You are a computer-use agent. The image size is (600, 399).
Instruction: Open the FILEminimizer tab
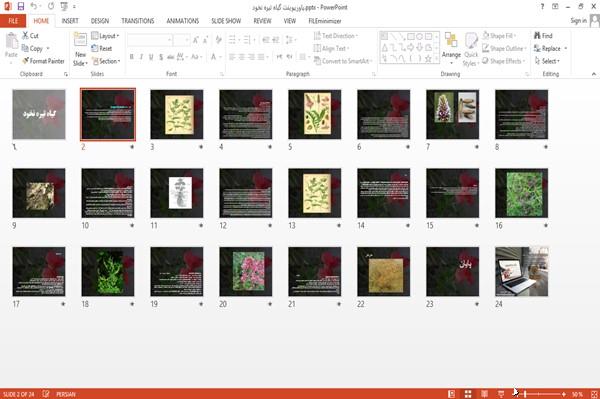[x=325, y=21]
